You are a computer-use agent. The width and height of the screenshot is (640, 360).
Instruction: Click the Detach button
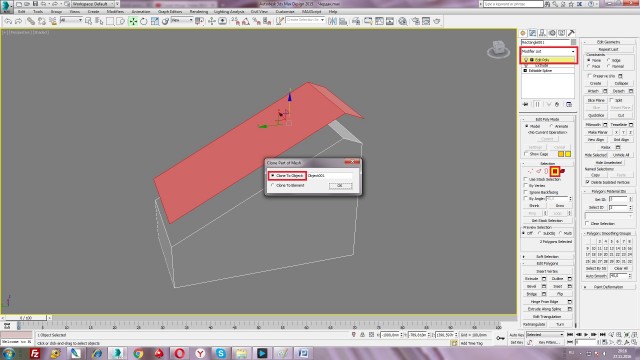(619, 91)
